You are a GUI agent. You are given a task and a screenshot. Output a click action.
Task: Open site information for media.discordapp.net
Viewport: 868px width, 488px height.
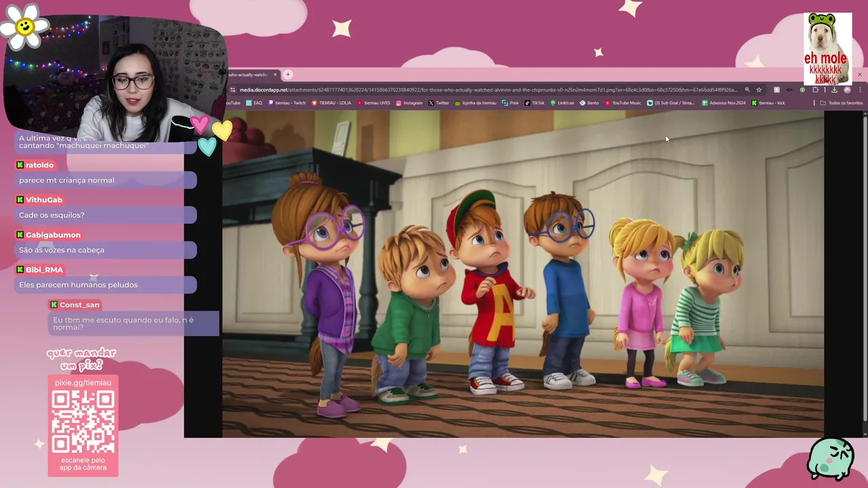[233, 89]
